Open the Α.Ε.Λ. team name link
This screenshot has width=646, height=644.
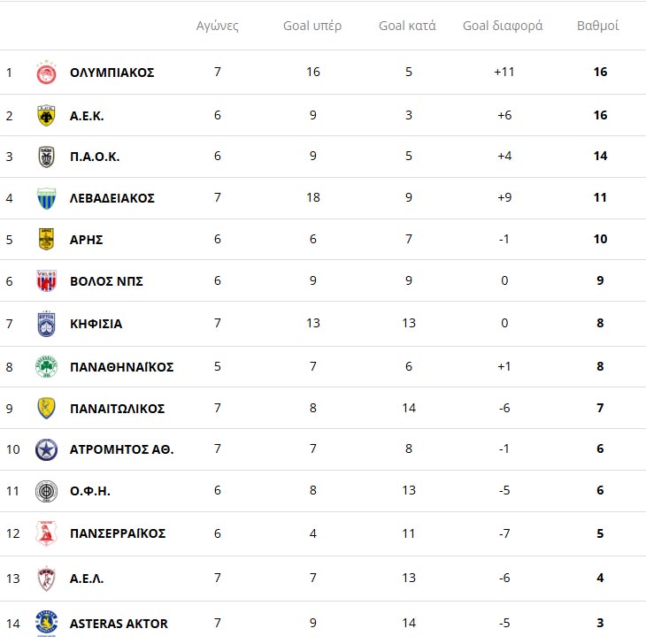point(87,579)
